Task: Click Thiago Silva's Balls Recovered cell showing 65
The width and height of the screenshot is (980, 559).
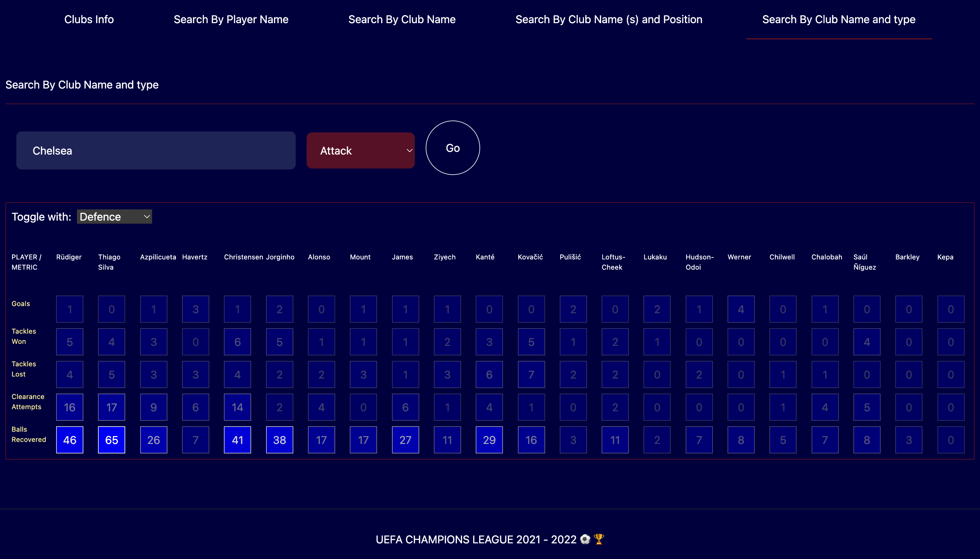Action: coord(111,440)
